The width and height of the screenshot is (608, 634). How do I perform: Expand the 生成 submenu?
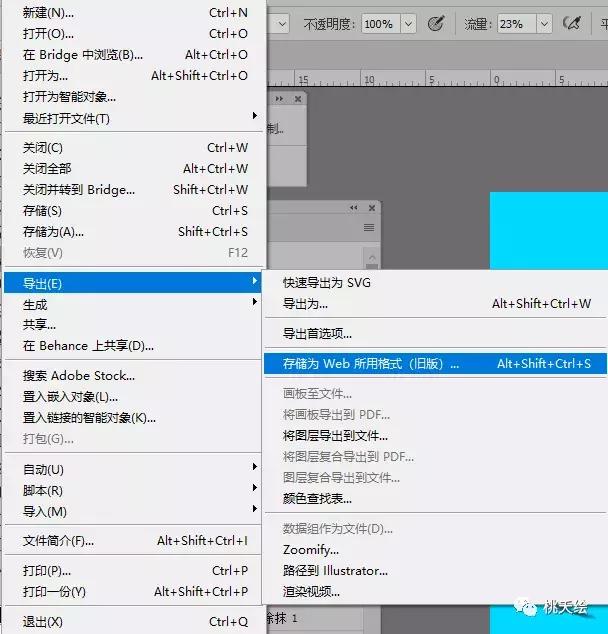click(133, 304)
